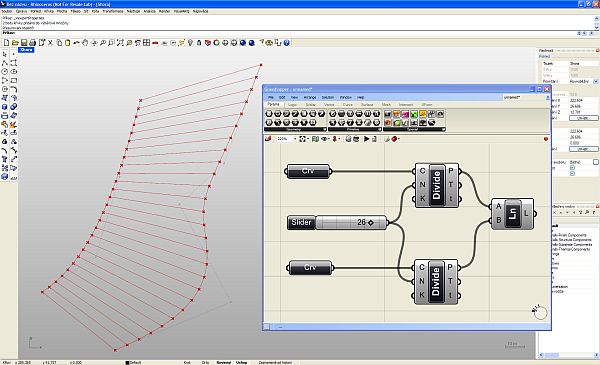
Task: Click the Zoom Extents icon in Rhino toolbar
Action: [x=120, y=43]
